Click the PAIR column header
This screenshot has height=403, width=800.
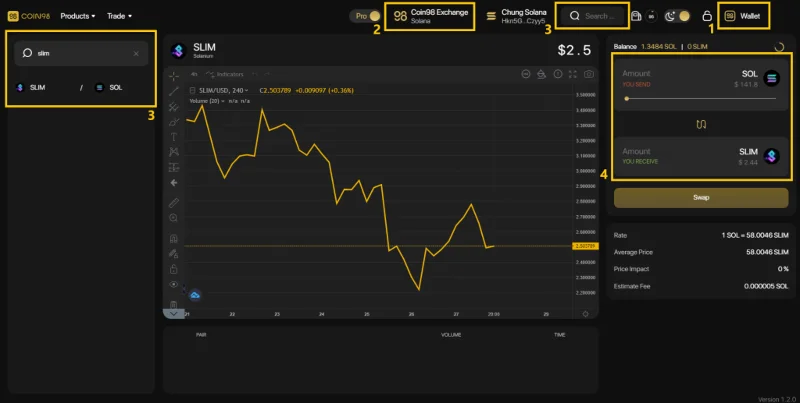pos(201,335)
